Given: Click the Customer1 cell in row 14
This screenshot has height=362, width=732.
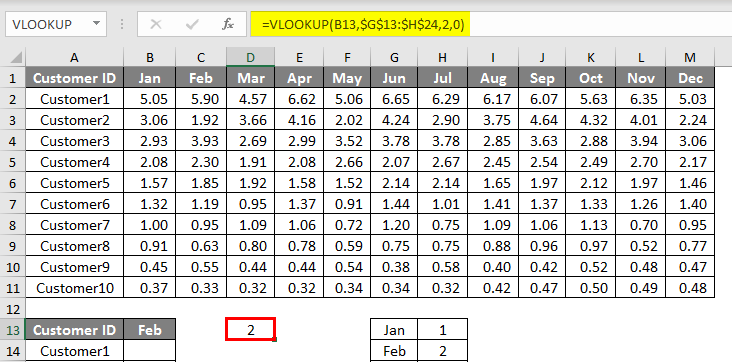Looking at the screenshot, I should point(75,351).
